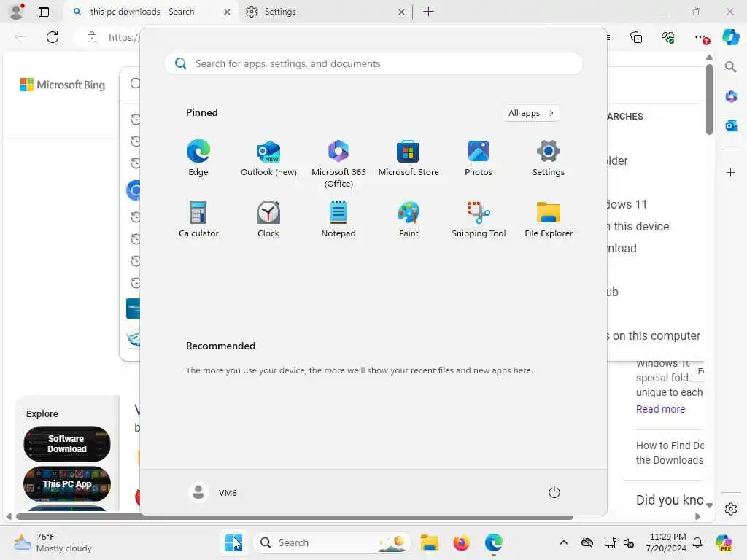Launch Outlook (new) pinned app
The height and width of the screenshot is (560, 747).
(268, 158)
